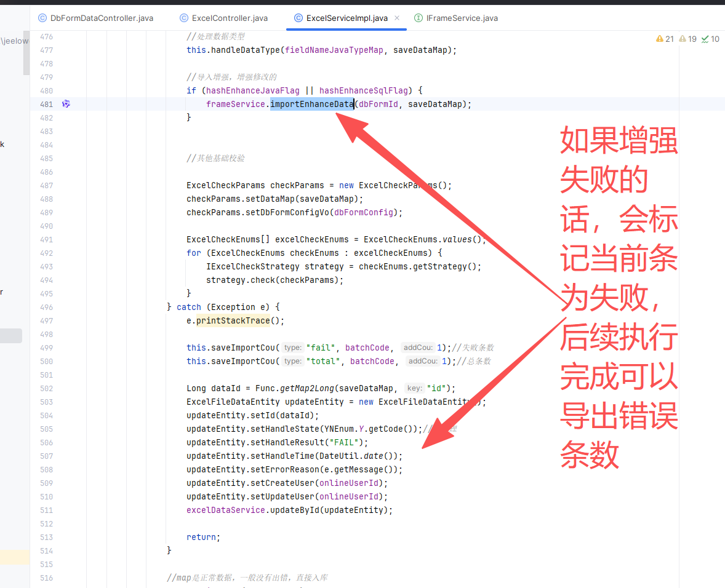The width and height of the screenshot is (725, 588).
Task: Click the left panel vertical scrollbar thumb
Action: pos(26,52)
